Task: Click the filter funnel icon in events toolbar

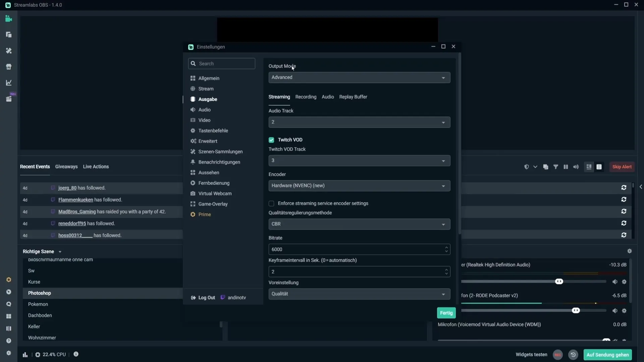Action: (x=556, y=167)
